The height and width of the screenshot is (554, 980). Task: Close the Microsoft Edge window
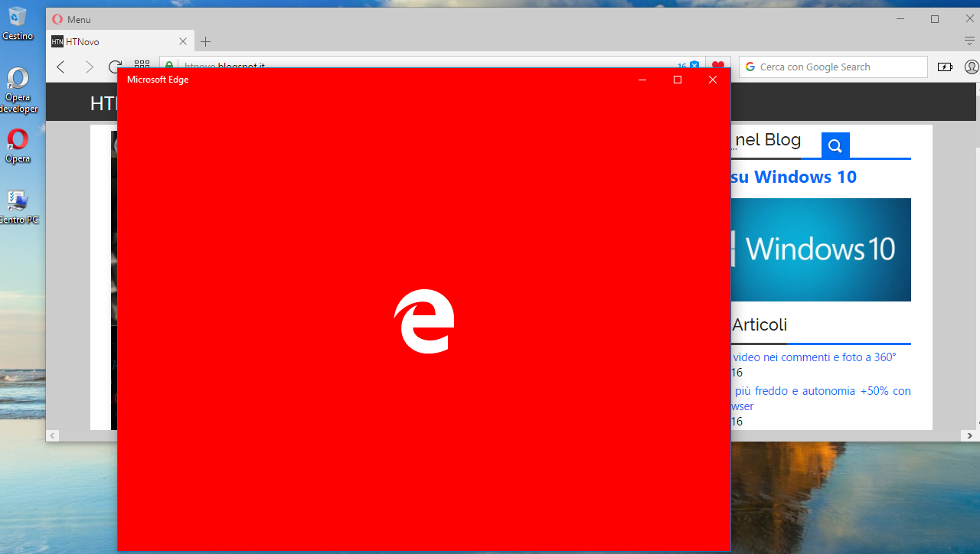click(x=713, y=80)
